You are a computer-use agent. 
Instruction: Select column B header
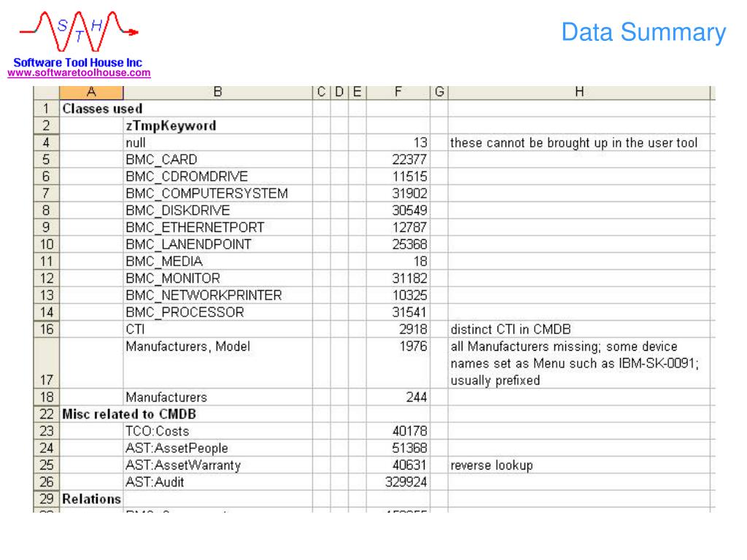tap(217, 91)
